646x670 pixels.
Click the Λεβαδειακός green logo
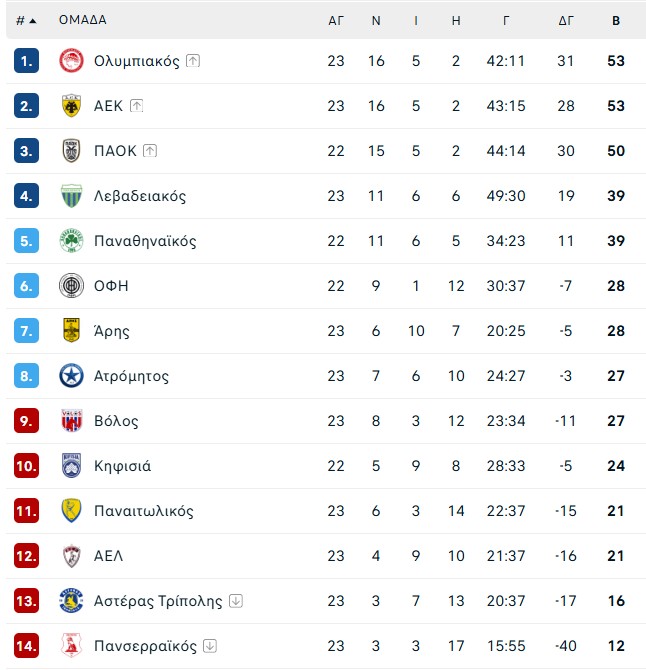point(71,196)
